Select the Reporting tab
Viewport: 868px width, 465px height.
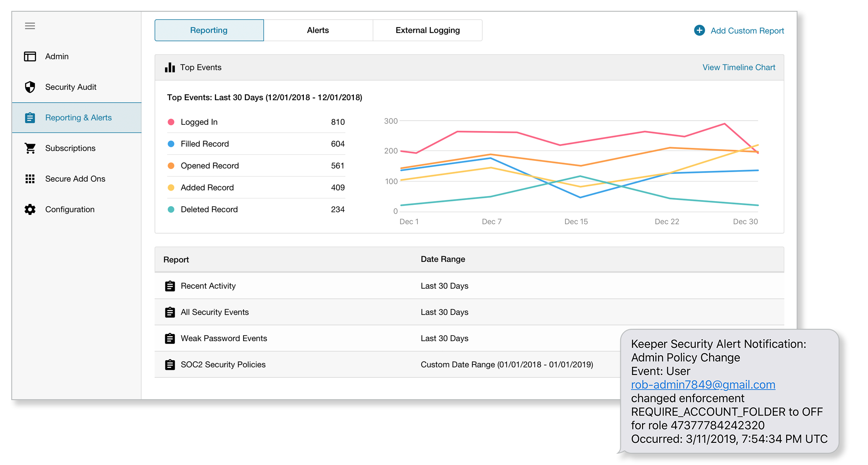click(x=208, y=30)
